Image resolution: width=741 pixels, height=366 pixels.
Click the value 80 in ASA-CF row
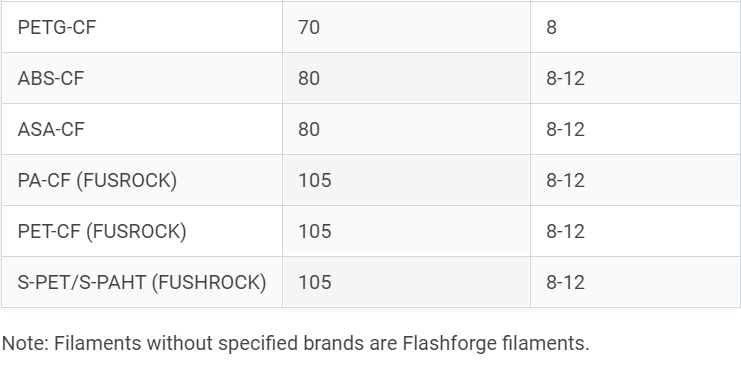pyautogui.click(x=309, y=129)
